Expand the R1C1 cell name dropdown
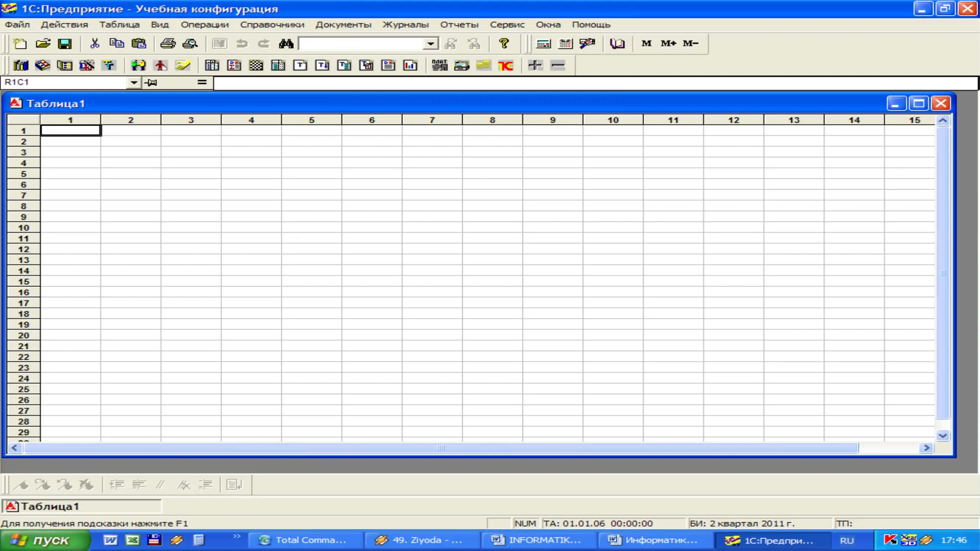The image size is (980, 551). [x=134, y=83]
